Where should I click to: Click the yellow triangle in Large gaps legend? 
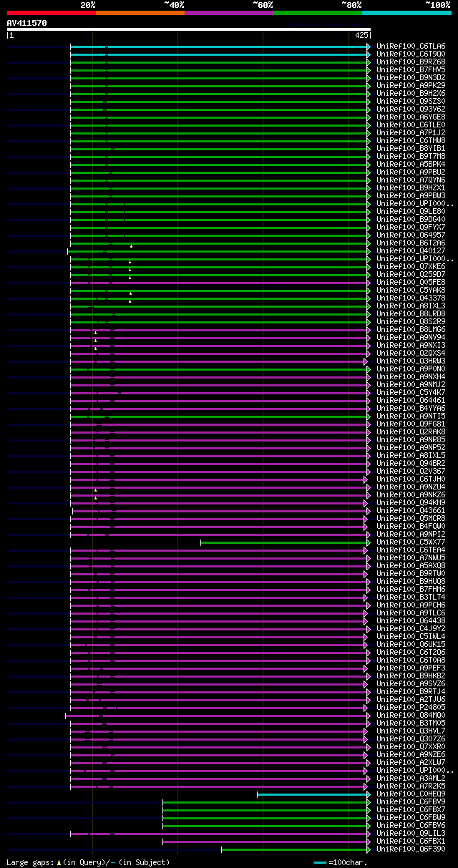(x=59, y=862)
